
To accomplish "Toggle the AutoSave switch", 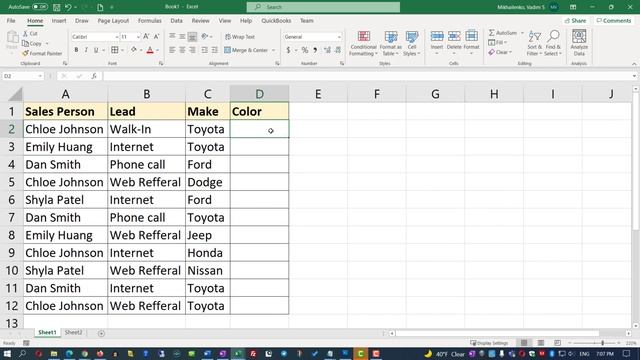I will (40, 7).
